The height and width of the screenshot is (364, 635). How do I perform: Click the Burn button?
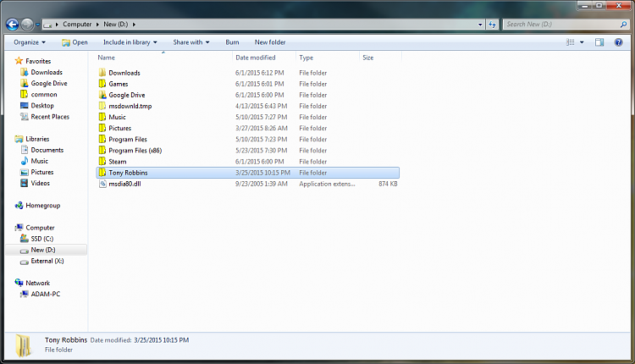tap(232, 42)
